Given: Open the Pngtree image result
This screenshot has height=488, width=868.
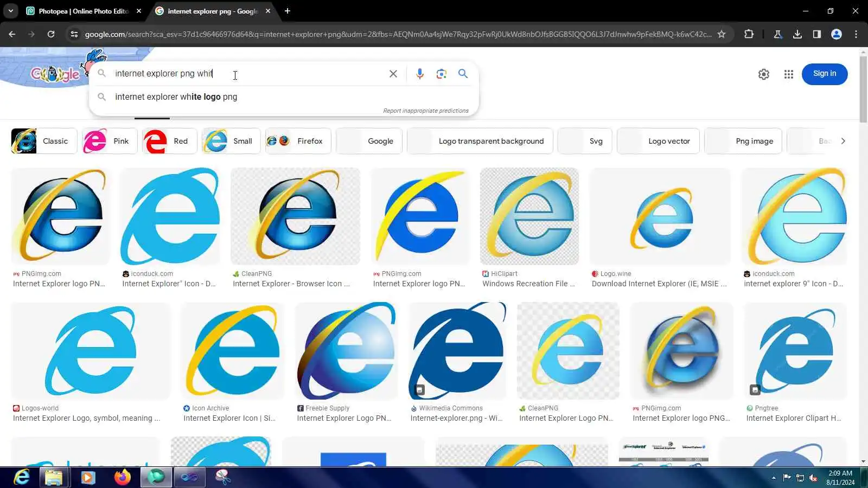Looking at the screenshot, I should click(795, 351).
